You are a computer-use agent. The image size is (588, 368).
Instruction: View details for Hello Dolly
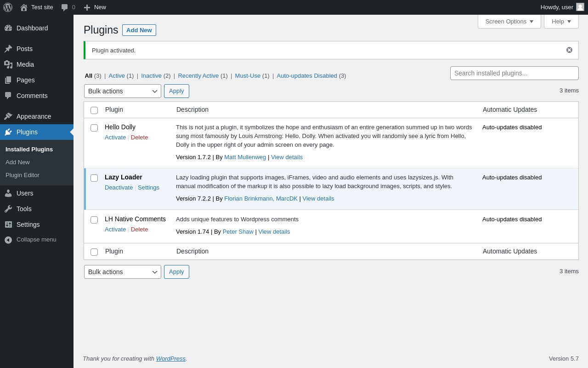tap(287, 157)
